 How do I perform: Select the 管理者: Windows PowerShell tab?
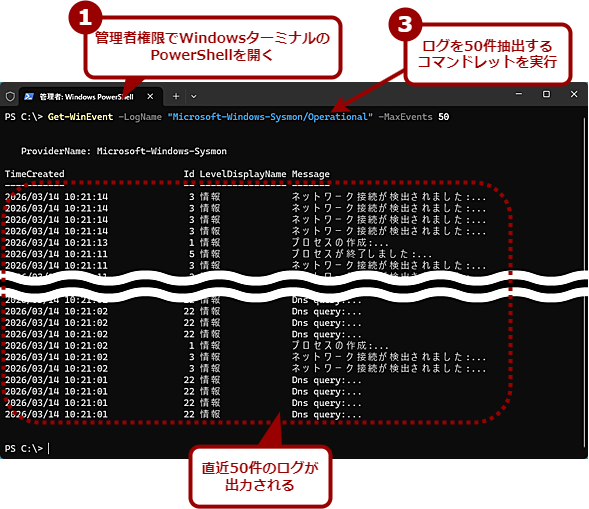(91, 97)
